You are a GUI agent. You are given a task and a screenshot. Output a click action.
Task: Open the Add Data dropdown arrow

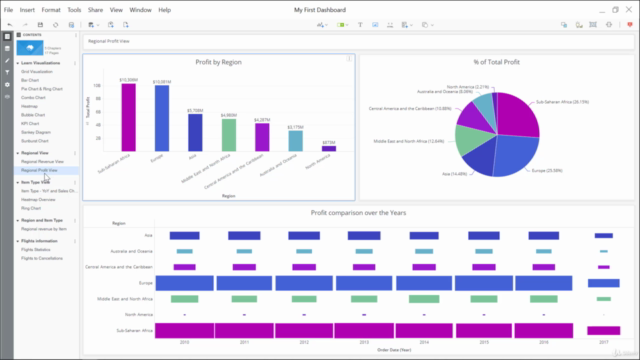[x=98, y=25]
